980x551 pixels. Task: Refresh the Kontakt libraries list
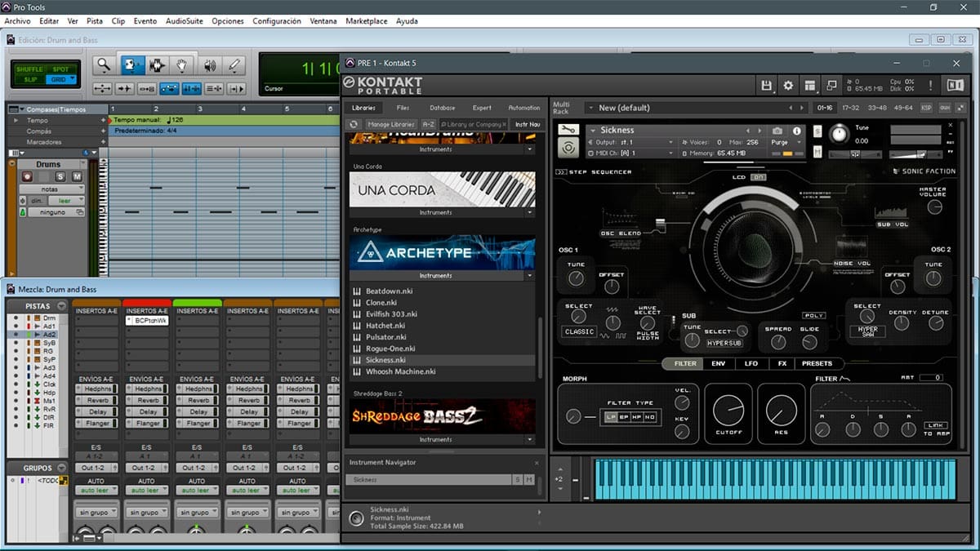coord(354,124)
